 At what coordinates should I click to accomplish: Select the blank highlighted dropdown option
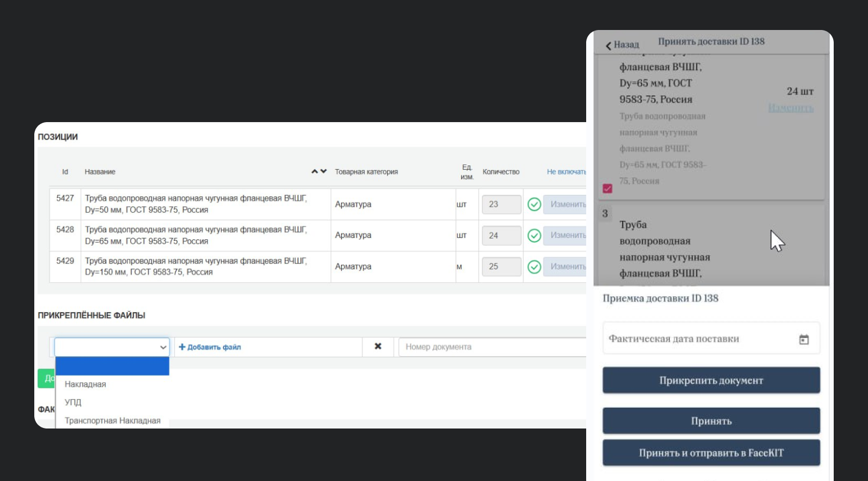tap(112, 366)
